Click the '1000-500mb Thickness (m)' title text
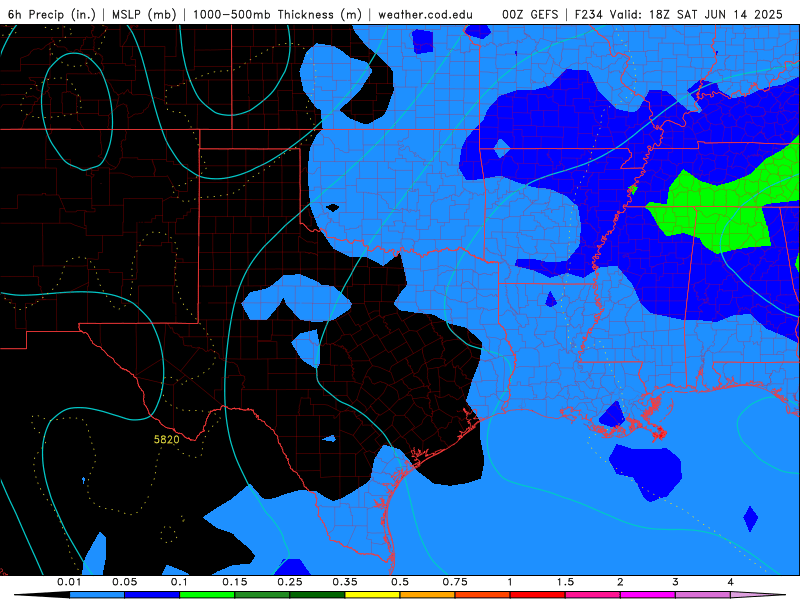800x600 pixels. point(277,14)
